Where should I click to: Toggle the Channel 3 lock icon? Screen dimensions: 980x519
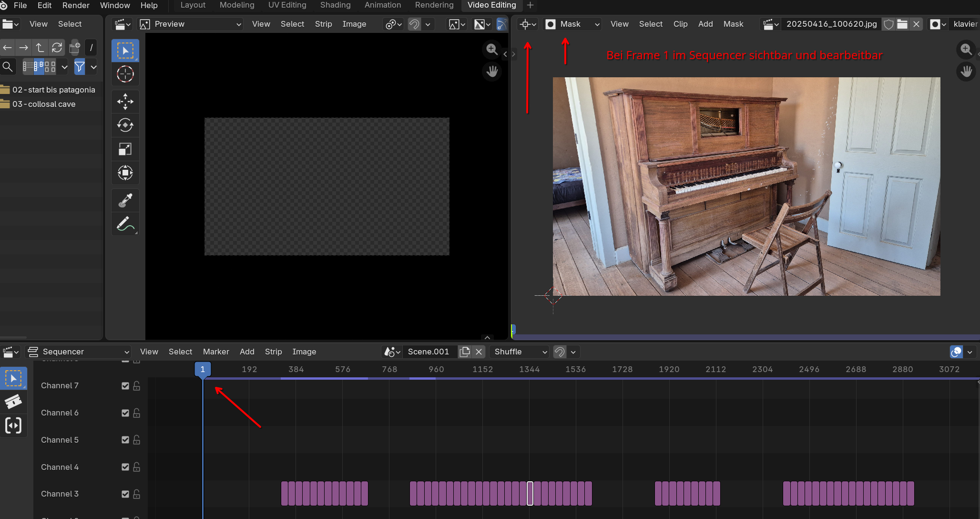coord(137,494)
